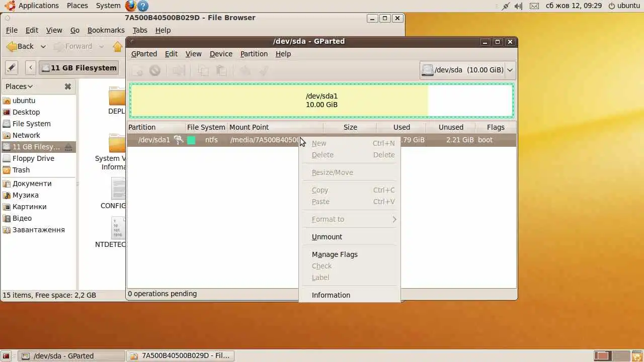644x362 pixels.
Task: Click the Back button in File Browser
Action: click(21, 46)
